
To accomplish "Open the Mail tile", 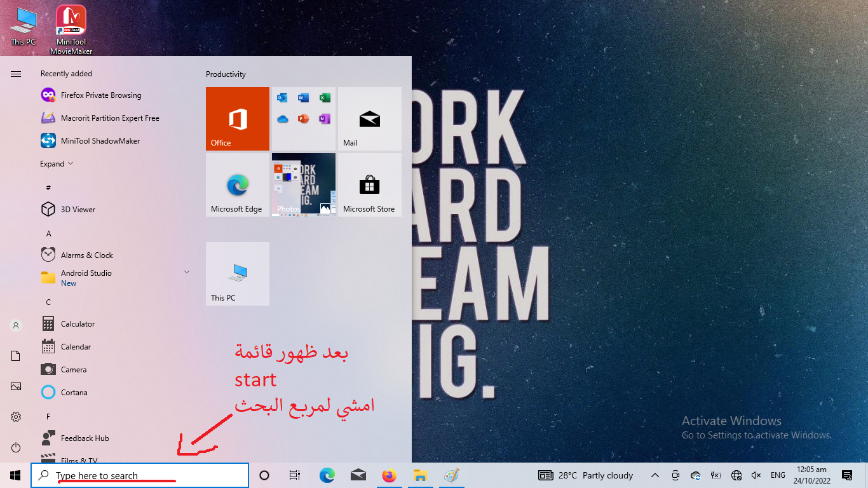I will tap(369, 119).
